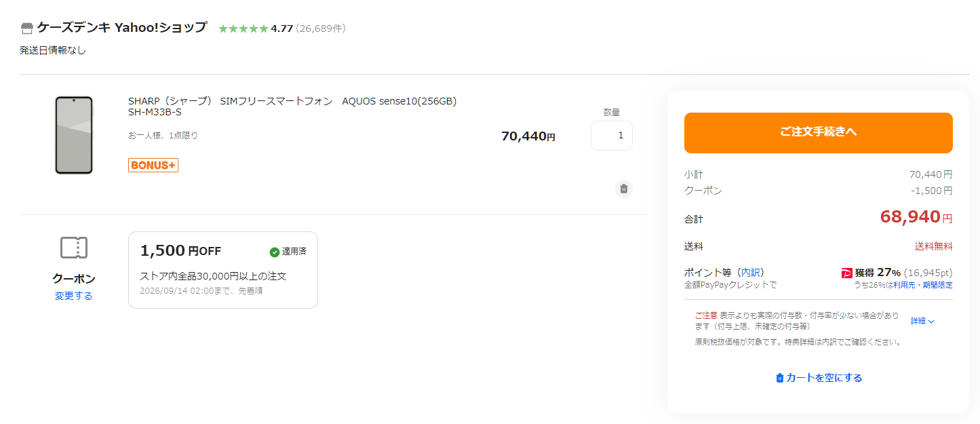Click the AQUOS sense10 phone thumbnail
This screenshot has width=980, height=424.
(x=74, y=135)
